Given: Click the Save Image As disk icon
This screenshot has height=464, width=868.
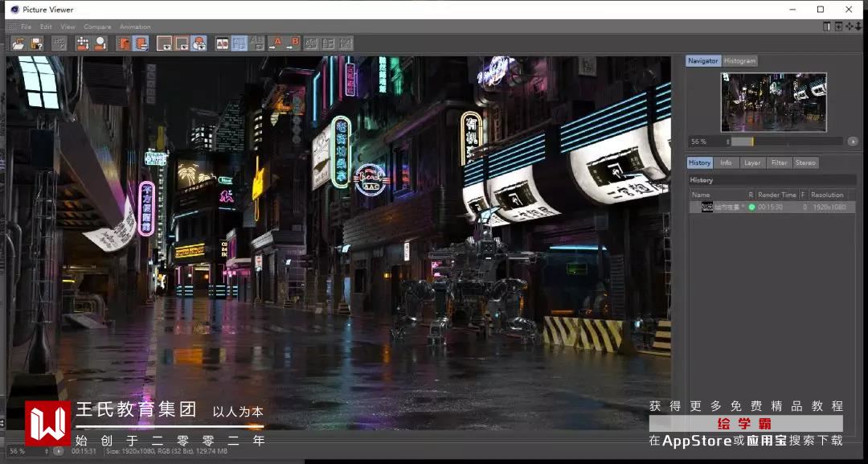Looking at the screenshot, I should [x=36, y=43].
